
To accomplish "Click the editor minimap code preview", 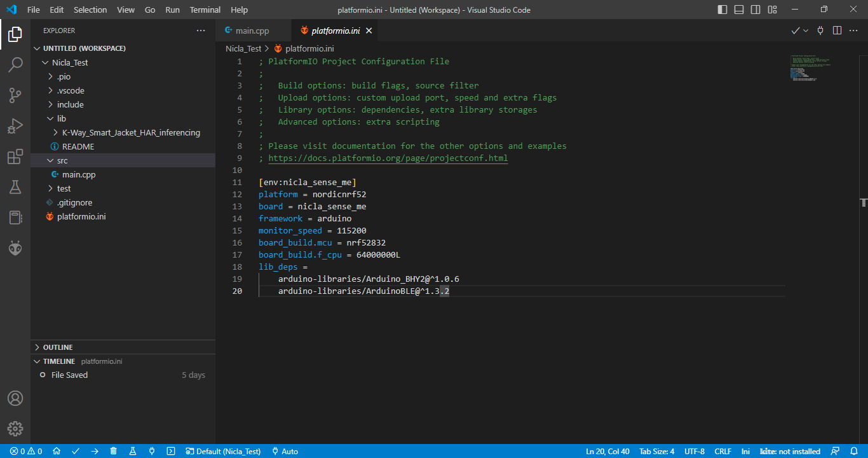I will click(810, 69).
